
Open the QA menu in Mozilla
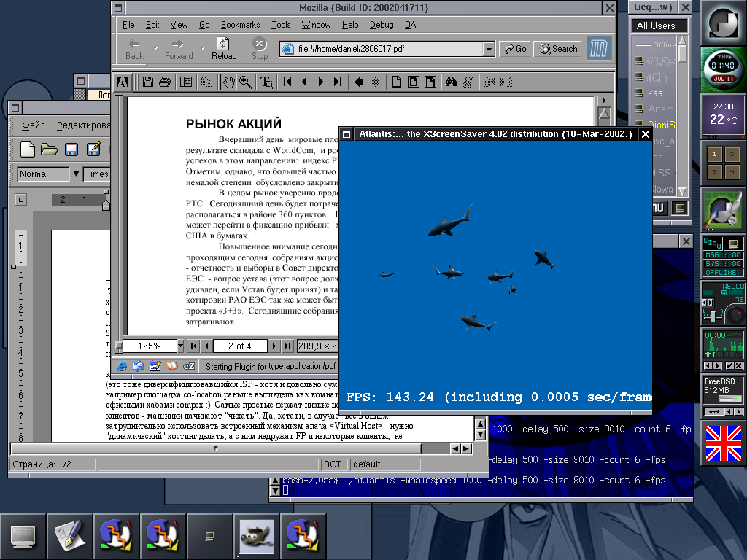click(x=410, y=25)
